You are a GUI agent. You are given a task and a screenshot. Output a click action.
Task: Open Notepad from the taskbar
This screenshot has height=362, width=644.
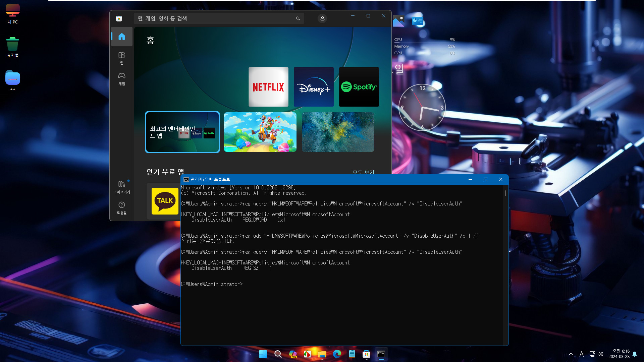coord(352,354)
